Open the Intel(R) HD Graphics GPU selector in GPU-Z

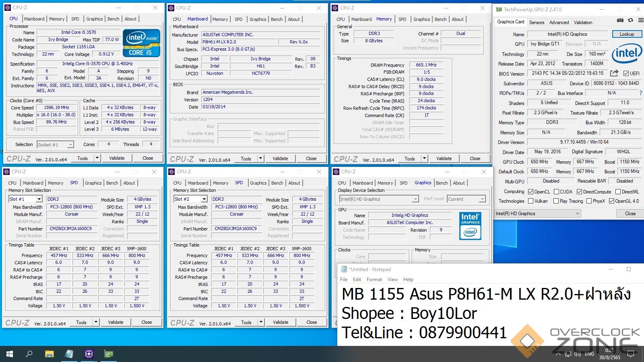pyautogui.click(x=537, y=214)
